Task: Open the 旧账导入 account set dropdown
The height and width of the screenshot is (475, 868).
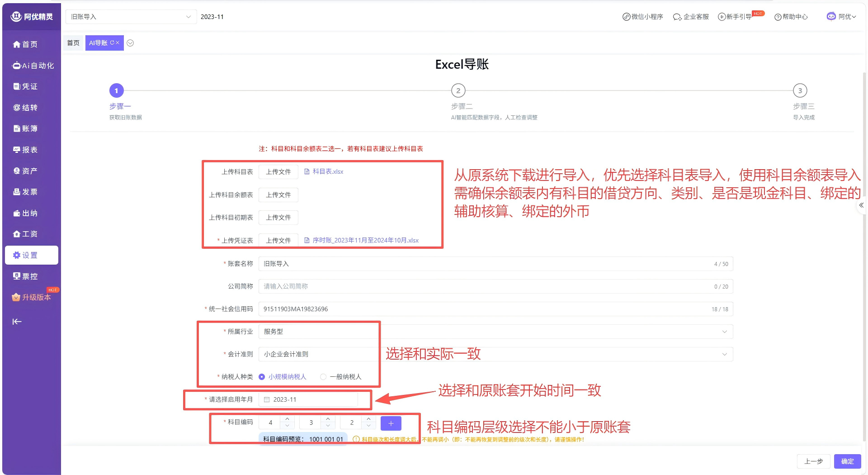Action: pyautogui.click(x=131, y=17)
